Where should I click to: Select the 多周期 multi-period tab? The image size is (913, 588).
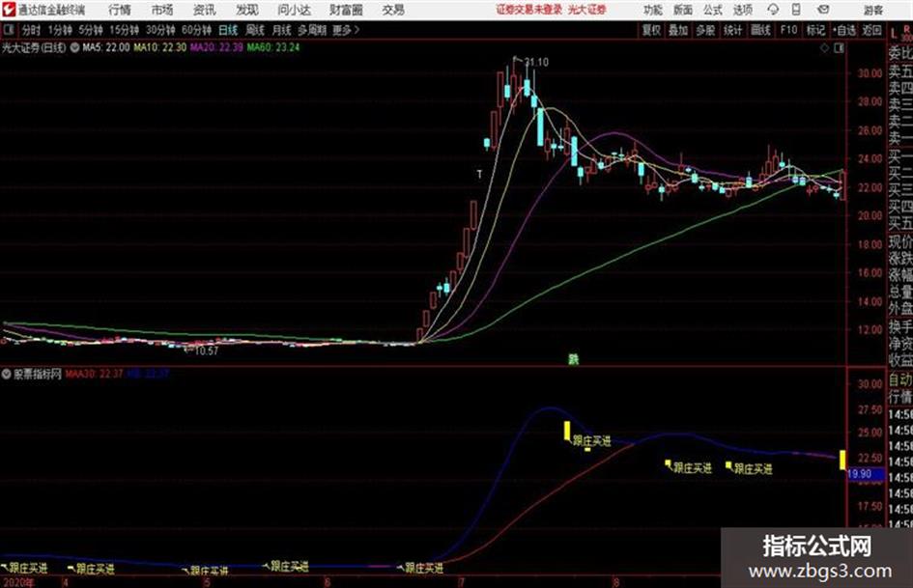point(311,30)
